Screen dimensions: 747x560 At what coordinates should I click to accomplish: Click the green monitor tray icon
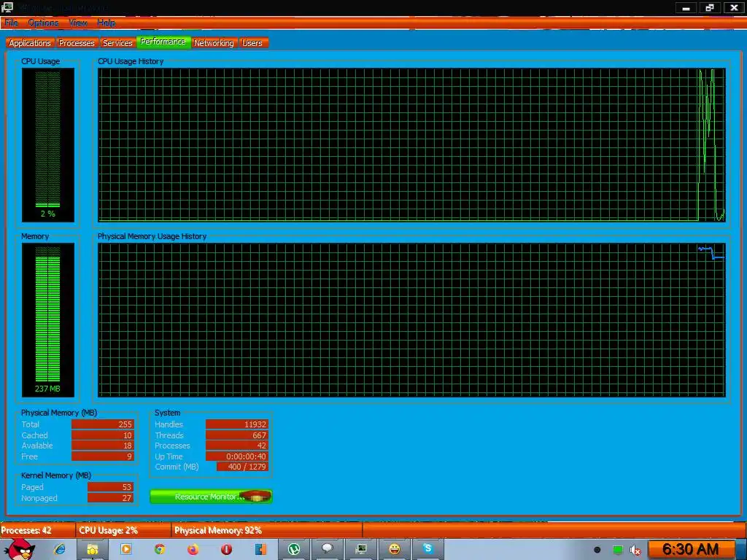(x=617, y=550)
